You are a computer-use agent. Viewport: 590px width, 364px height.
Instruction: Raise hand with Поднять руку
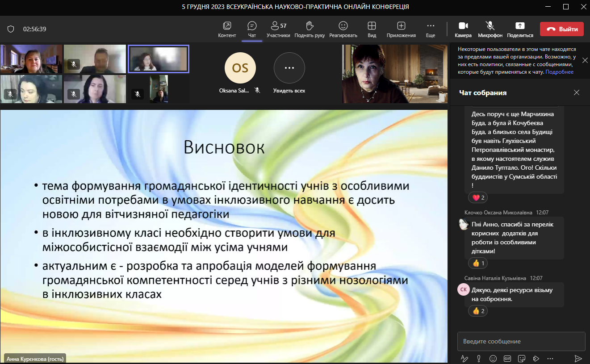point(310,29)
